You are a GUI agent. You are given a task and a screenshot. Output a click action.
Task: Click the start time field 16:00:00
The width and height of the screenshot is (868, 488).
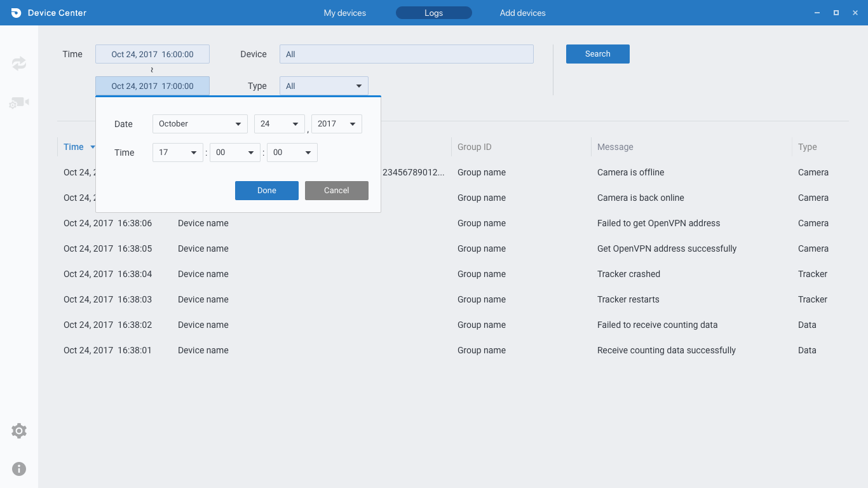pos(153,54)
